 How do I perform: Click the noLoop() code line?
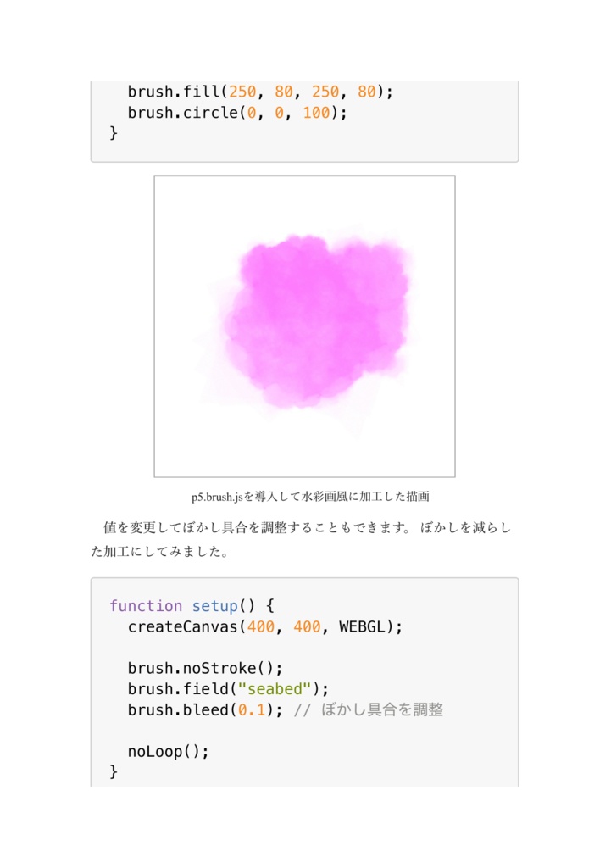tap(168, 751)
